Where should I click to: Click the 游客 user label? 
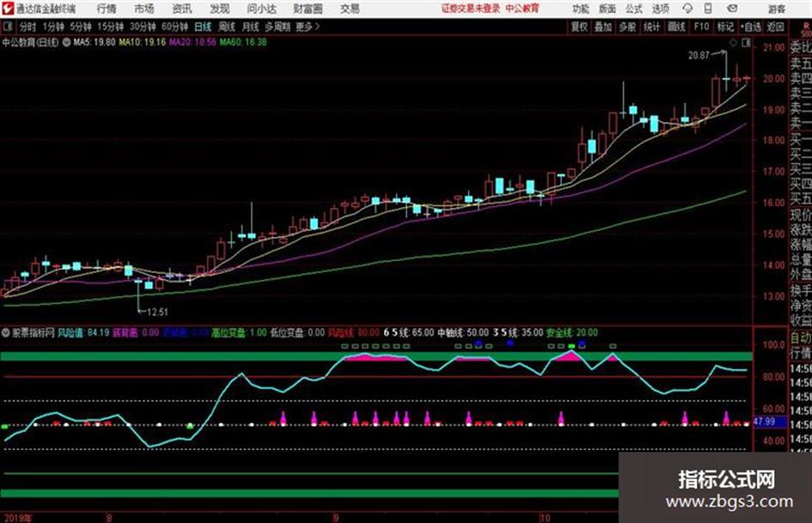(777, 9)
